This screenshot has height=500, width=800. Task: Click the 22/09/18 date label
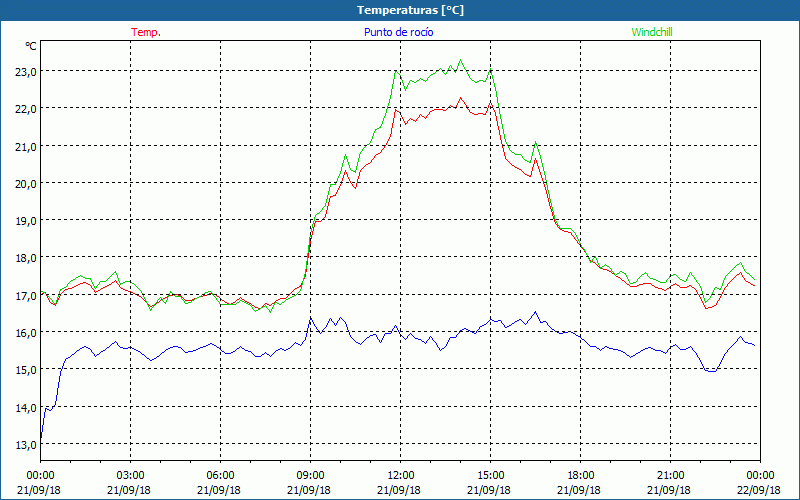759,490
